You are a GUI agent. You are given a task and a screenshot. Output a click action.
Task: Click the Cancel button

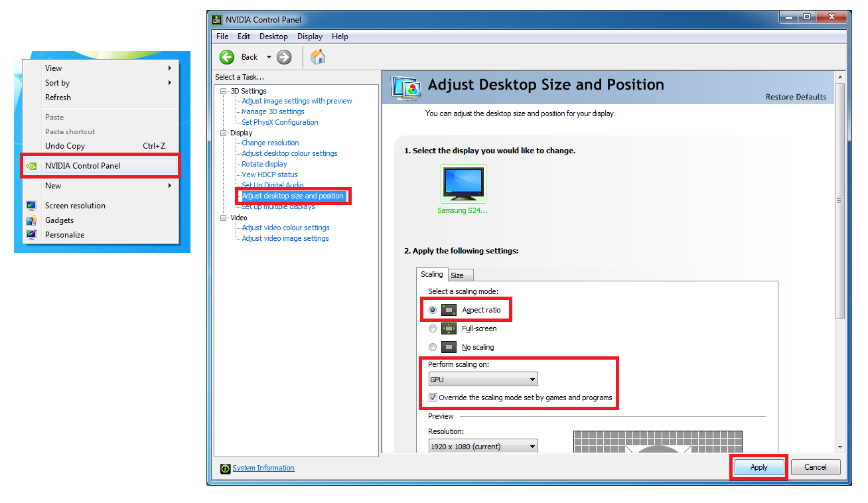(816, 467)
